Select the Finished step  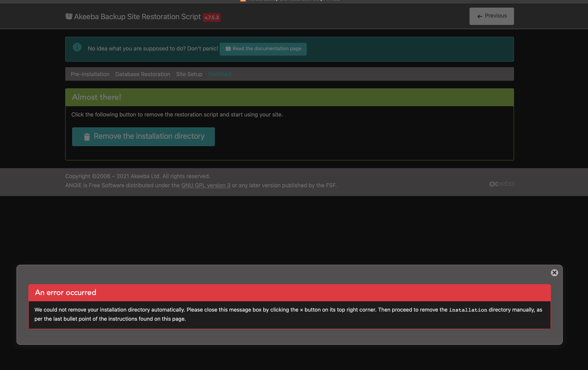[x=220, y=74]
